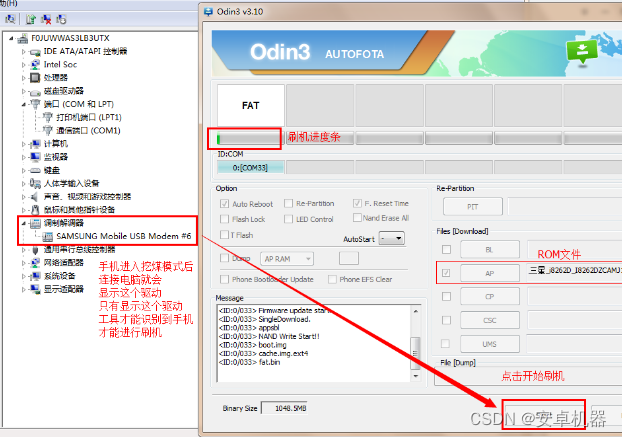
Task: Toggle the Flash Lock checkbox
Action: [x=225, y=219]
